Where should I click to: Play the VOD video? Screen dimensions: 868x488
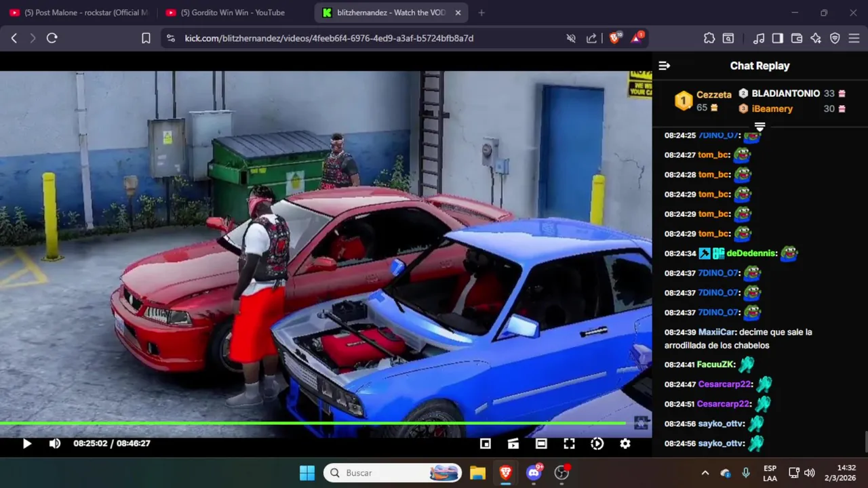click(x=27, y=444)
